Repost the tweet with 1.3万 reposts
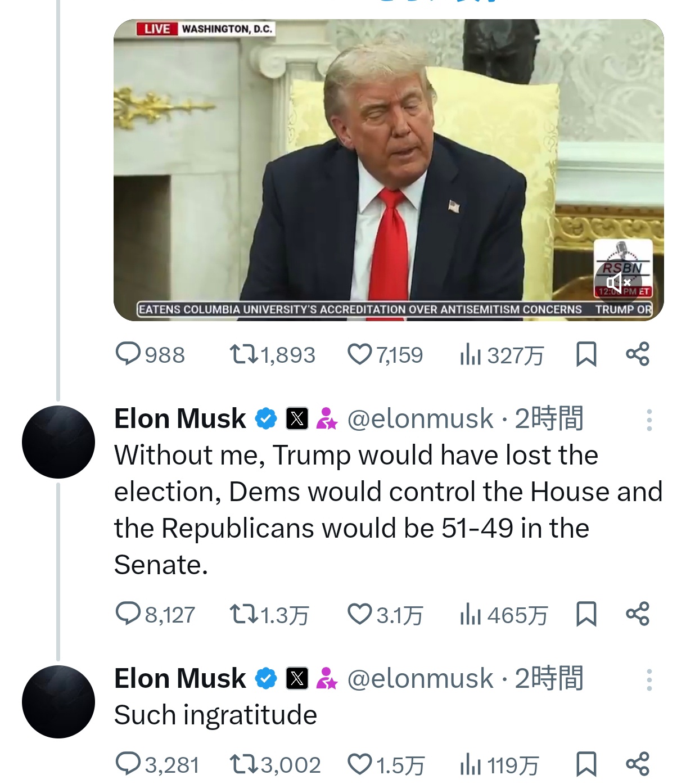 point(243,614)
